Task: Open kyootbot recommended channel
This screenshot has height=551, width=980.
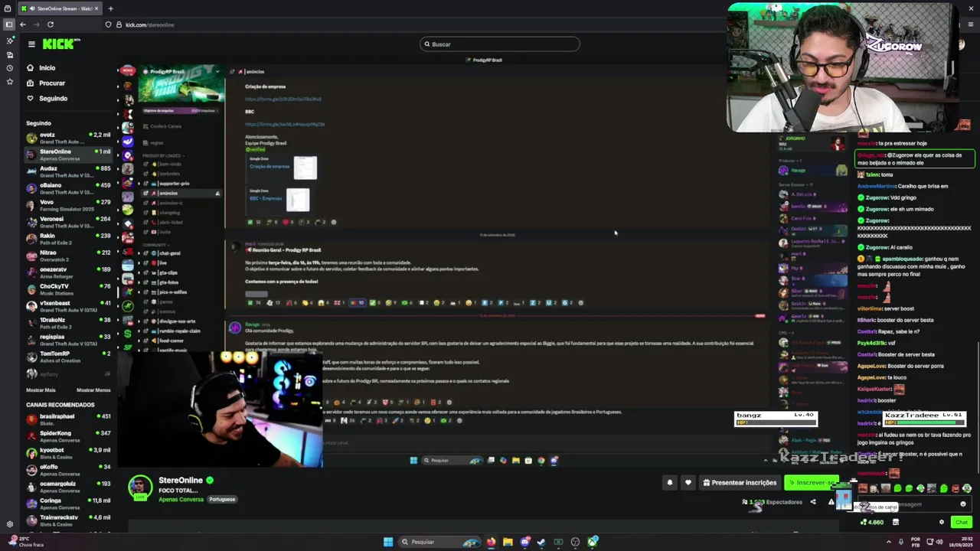Action: coord(68,454)
